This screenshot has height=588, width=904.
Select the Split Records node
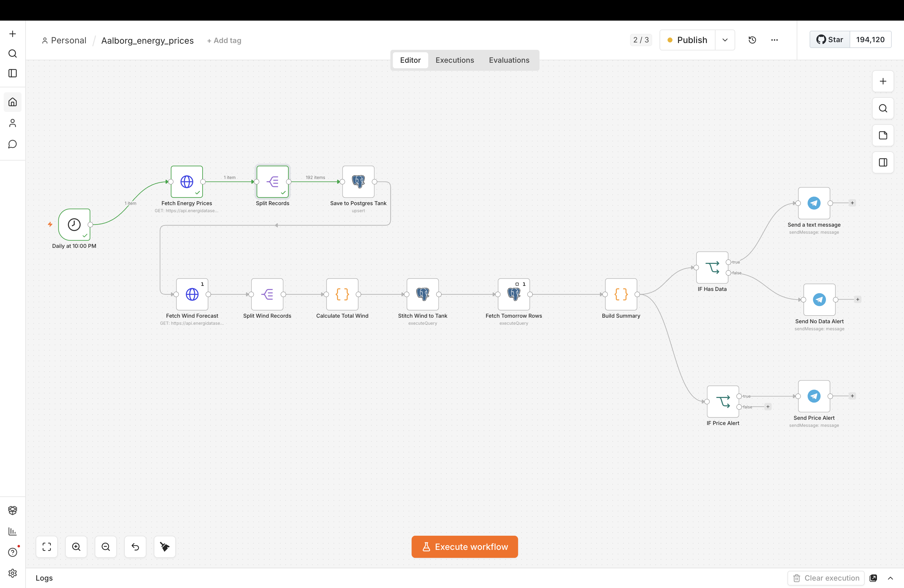(272, 181)
